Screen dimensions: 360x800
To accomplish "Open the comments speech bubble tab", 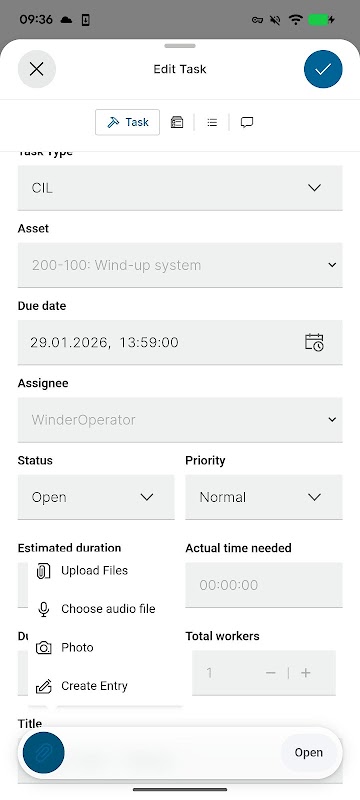I will coord(247,122).
